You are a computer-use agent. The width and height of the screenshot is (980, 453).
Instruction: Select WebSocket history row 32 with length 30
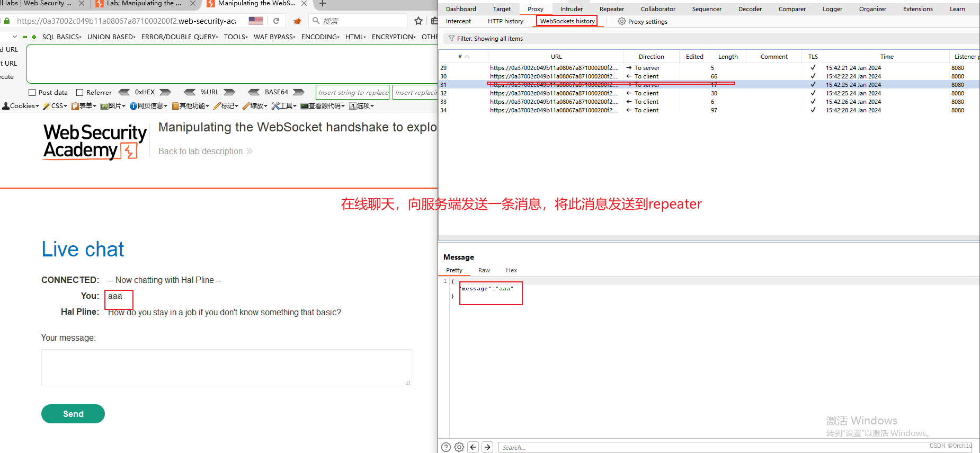tap(709, 93)
